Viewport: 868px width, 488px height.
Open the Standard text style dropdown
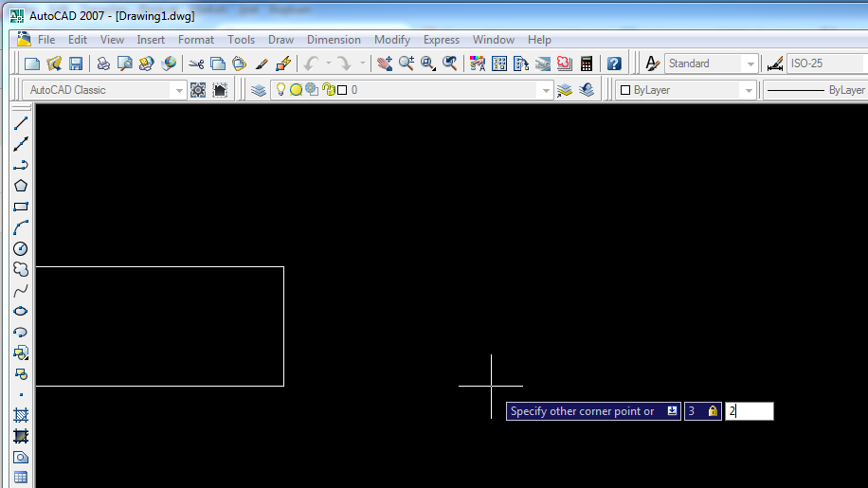click(x=750, y=63)
